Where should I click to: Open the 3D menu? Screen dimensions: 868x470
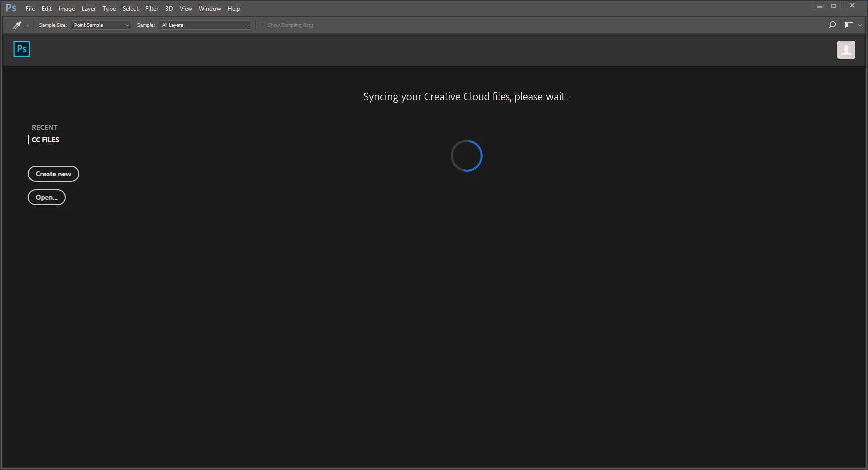click(169, 9)
